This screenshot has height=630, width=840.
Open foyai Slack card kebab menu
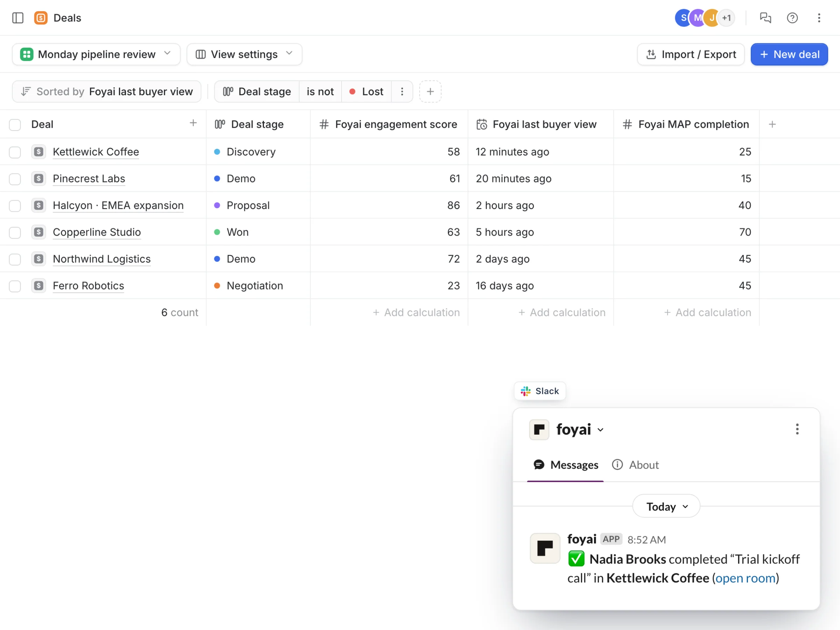(797, 429)
